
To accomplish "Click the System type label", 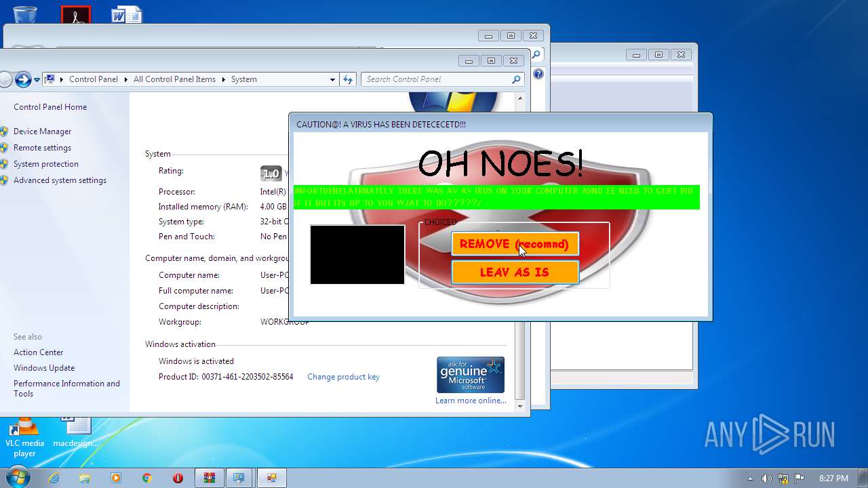I will click(x=181, y=222).
